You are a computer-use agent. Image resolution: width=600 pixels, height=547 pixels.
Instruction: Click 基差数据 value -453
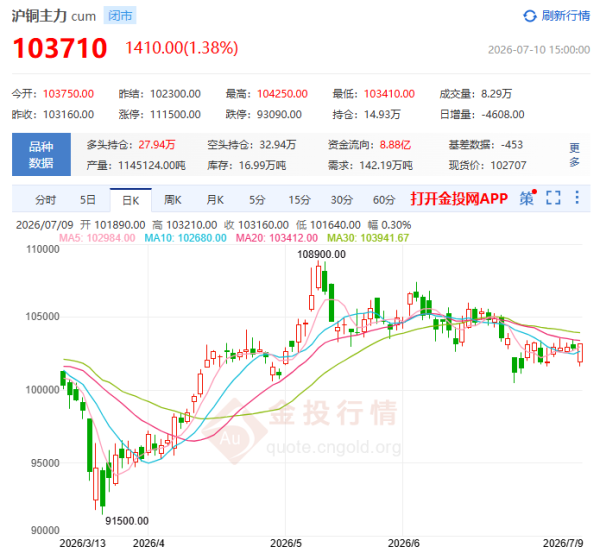(x=512, y=145)
